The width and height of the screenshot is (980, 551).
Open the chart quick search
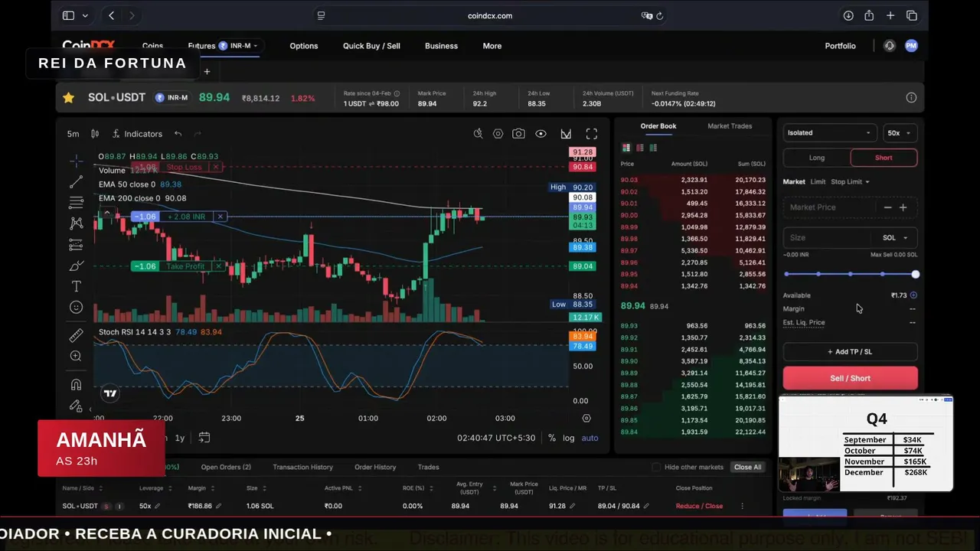point(478,134)
